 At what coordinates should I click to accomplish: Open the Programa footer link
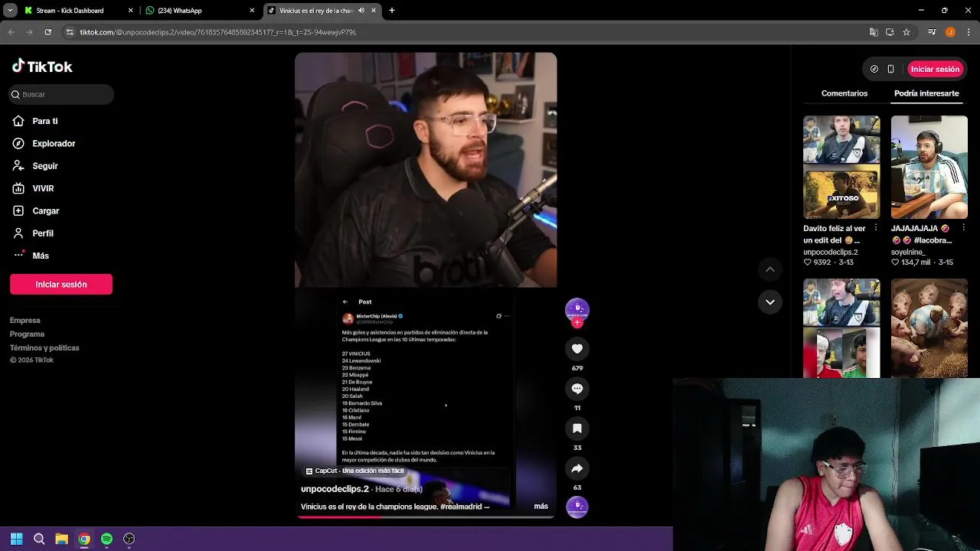tap(27, 334)
